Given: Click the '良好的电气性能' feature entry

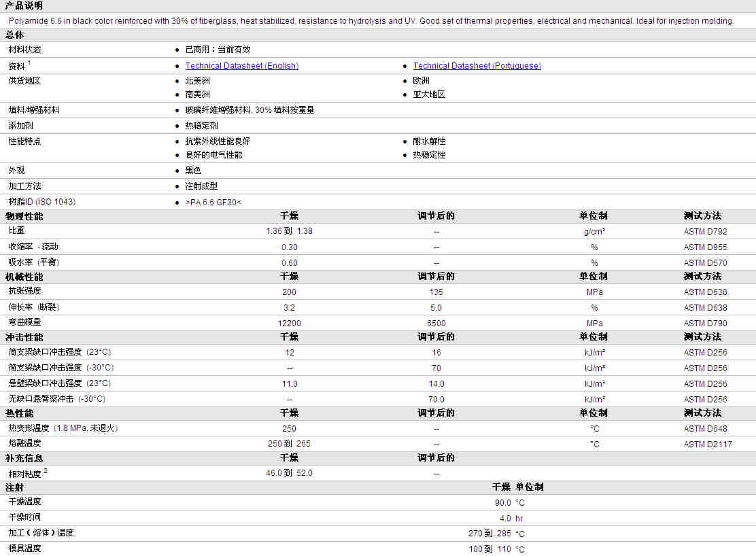Looking at the screenshot, I should 213,155.
